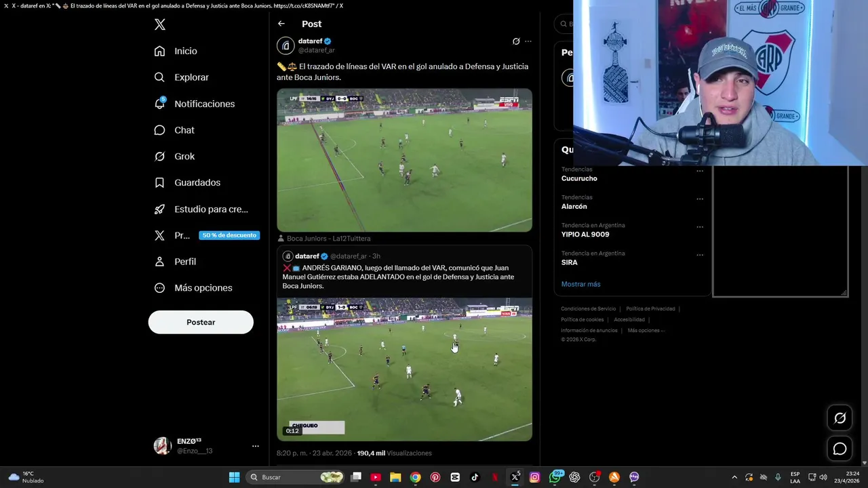Click the 8:20 p. m. post timestamp
The width and height of the screenshot is (868, 488).
[315, 453]
